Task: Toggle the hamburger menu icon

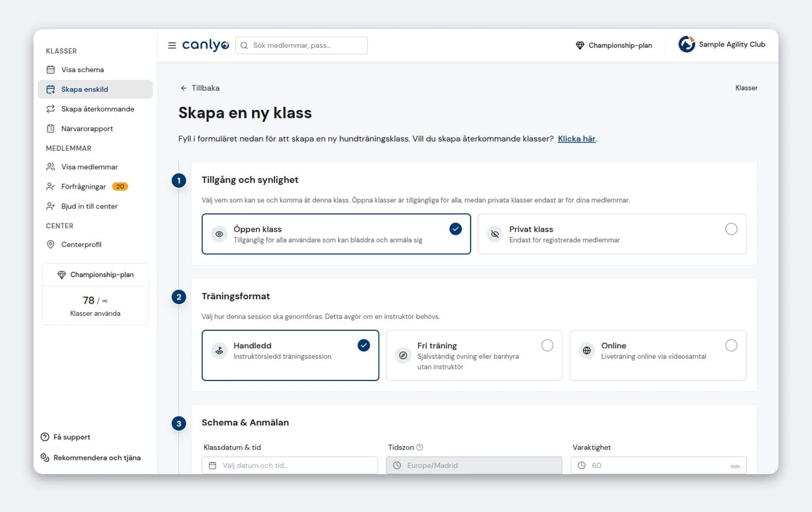Action: coord(172,45)
